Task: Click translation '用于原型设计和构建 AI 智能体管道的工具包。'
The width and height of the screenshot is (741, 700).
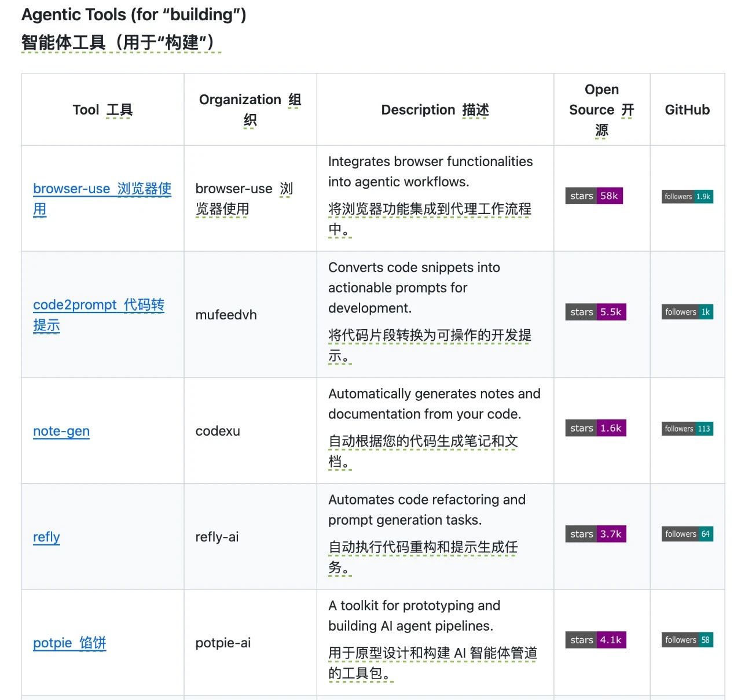Action: click(432, 663)
